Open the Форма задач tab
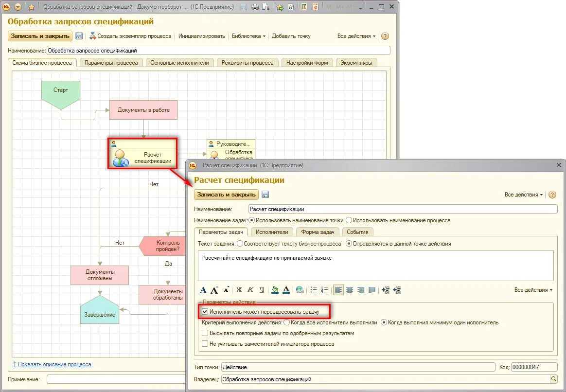Screen dimensions: 566x392 (x=318, y=232)
